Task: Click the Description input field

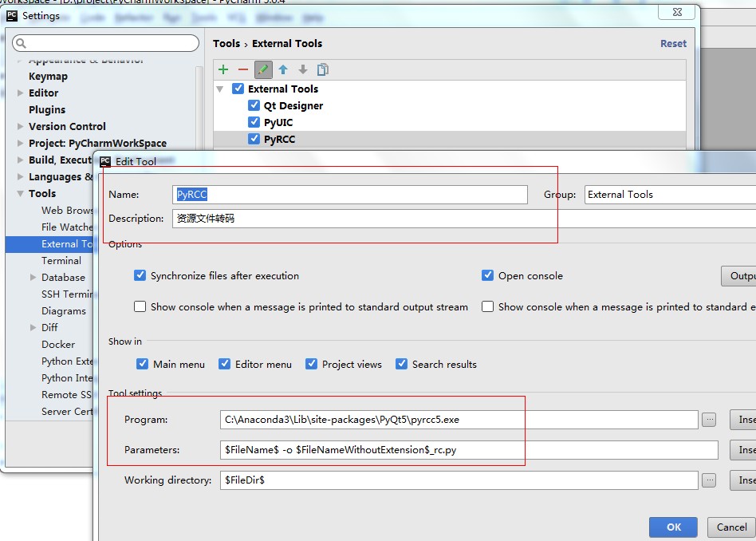Action: pyautogui.click(x=464, y=218)
